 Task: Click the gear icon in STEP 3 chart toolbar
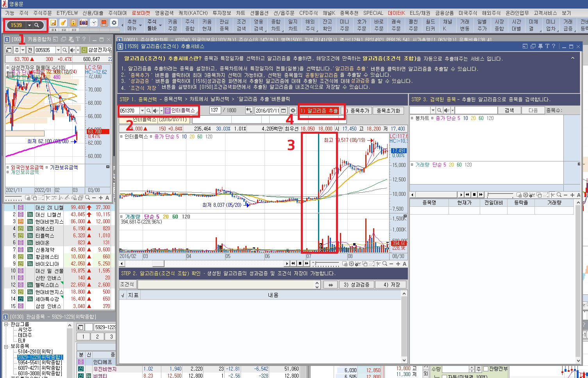pyautogui.click(x=526, y=195)
